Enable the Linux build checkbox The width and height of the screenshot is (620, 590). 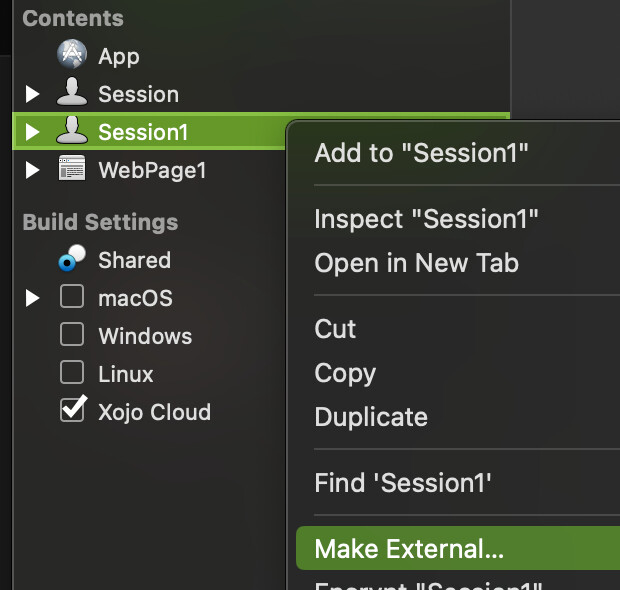72,372
